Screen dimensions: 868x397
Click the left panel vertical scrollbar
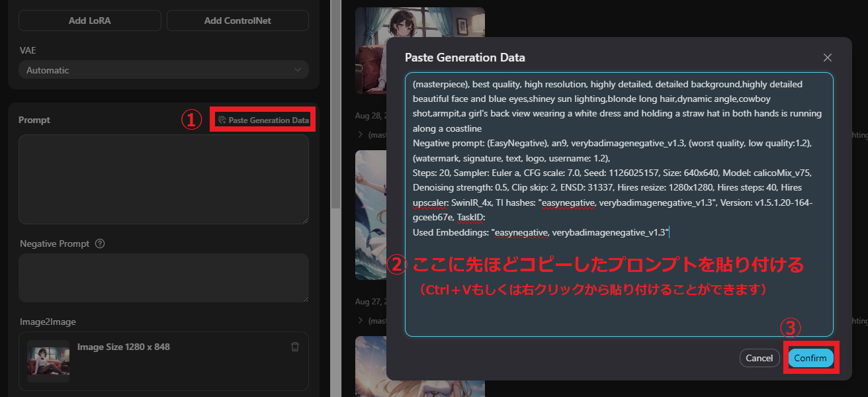(335, 99)
